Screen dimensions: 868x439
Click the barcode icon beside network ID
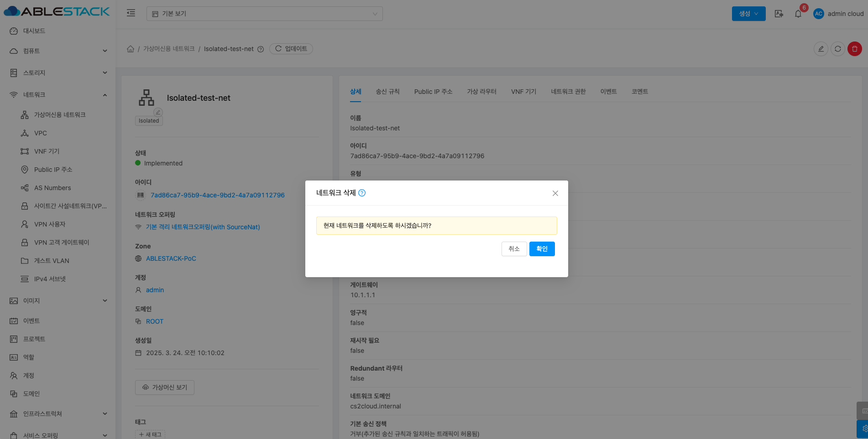tap(141, 195)
